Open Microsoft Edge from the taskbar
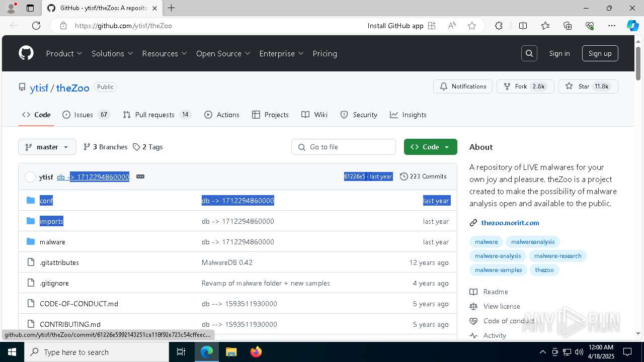 pos(207,352)
